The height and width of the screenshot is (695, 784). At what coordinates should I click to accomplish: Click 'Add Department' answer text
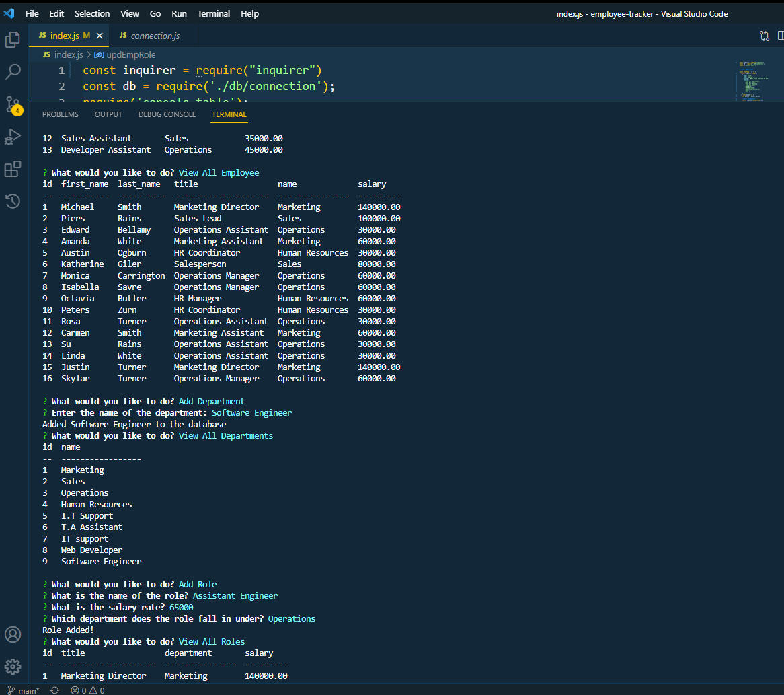click(212, 401)
